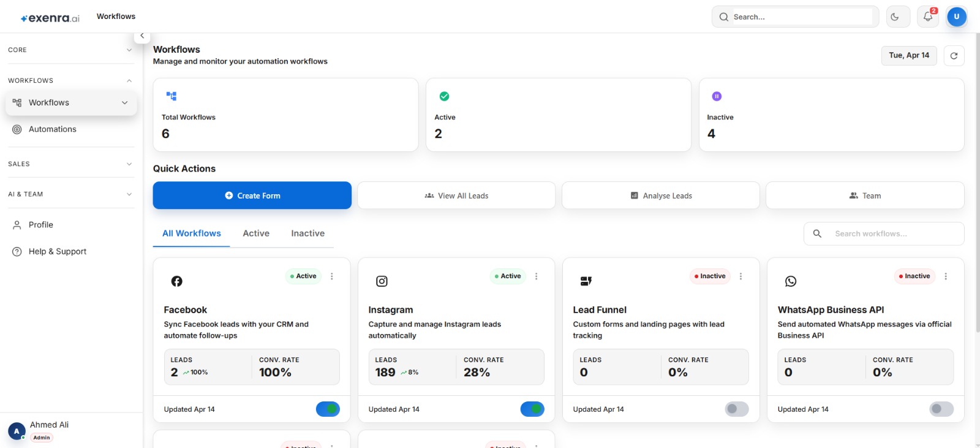This screenshot has width=980, height=448.
Task: Collapse the WORKFLOWS sidebar section
Action: pos(71,81)
